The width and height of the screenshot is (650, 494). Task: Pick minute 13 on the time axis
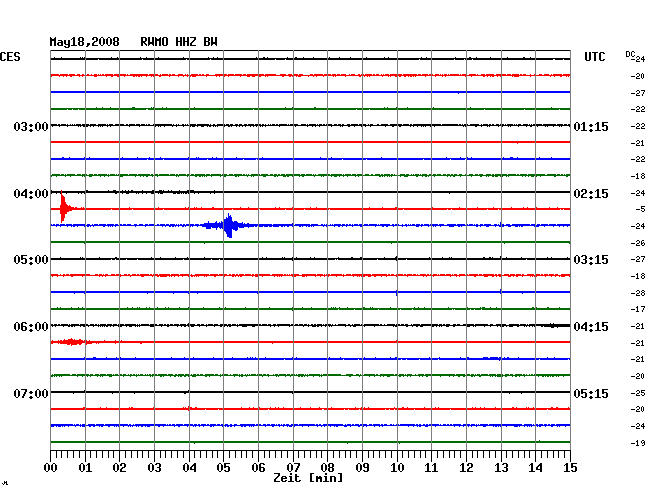point(501,467)
